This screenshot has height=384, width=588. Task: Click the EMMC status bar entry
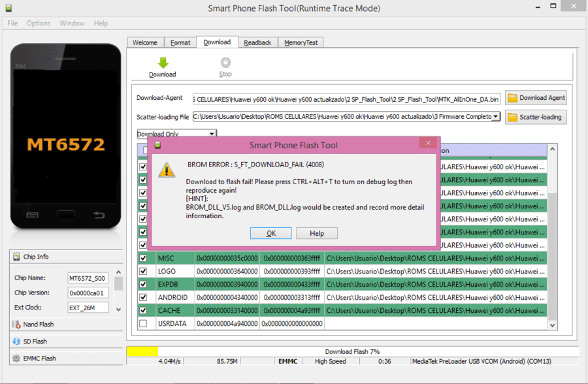(x=287, y=361)
